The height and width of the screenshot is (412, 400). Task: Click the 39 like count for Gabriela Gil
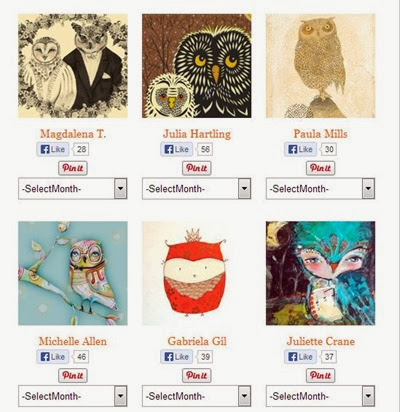(x=205, y=357)
